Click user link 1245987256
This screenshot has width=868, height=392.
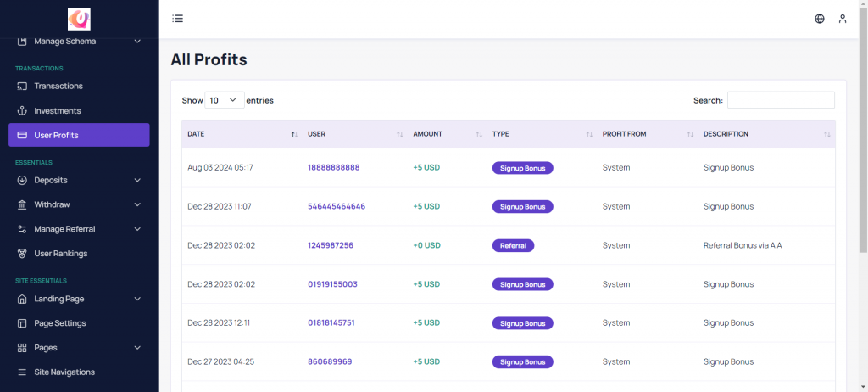tap(330, 245)
